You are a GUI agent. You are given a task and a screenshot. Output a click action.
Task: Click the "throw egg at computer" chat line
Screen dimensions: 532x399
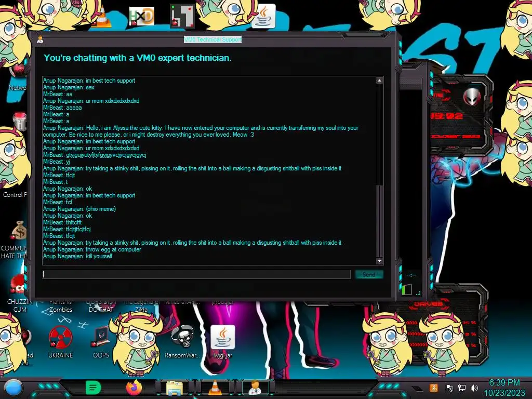pyautogui.click(x=92, y=249)
